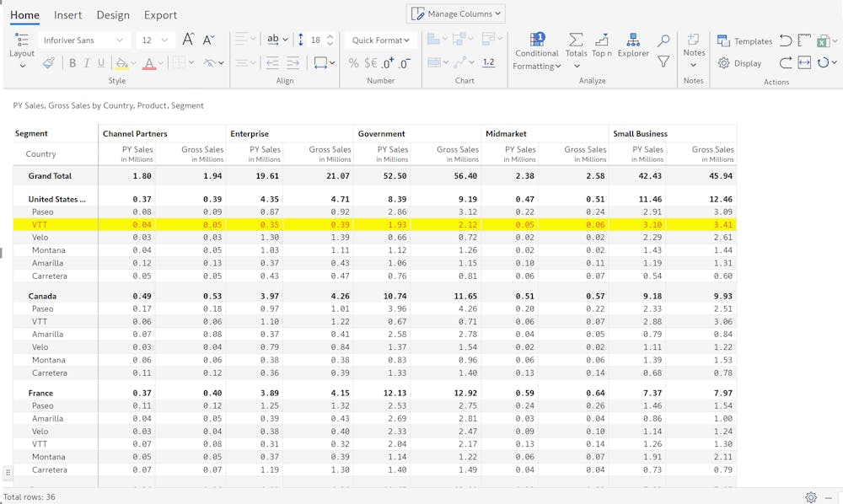Click the Display button
843x504 pixels.
(739, 63)
